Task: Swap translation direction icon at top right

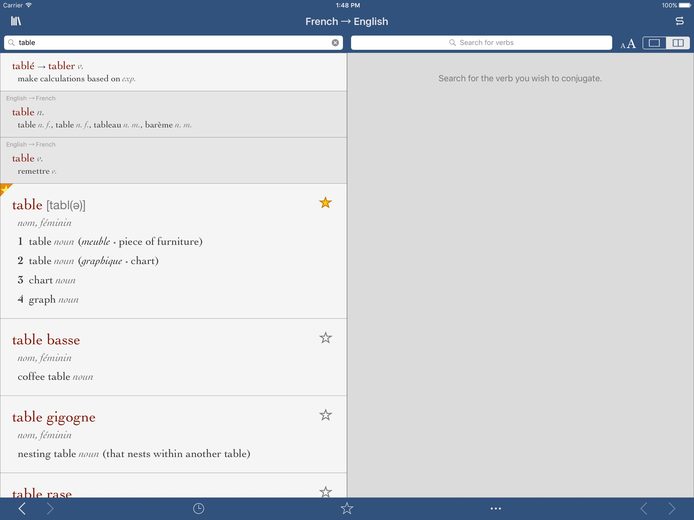Action: click(x=679, y=21)
